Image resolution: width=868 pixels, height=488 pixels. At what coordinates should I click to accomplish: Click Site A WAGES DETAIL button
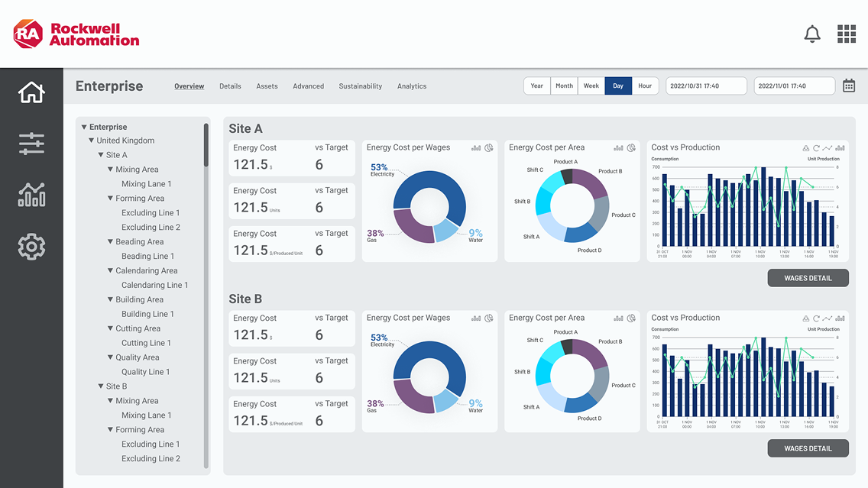click(808, 278)
